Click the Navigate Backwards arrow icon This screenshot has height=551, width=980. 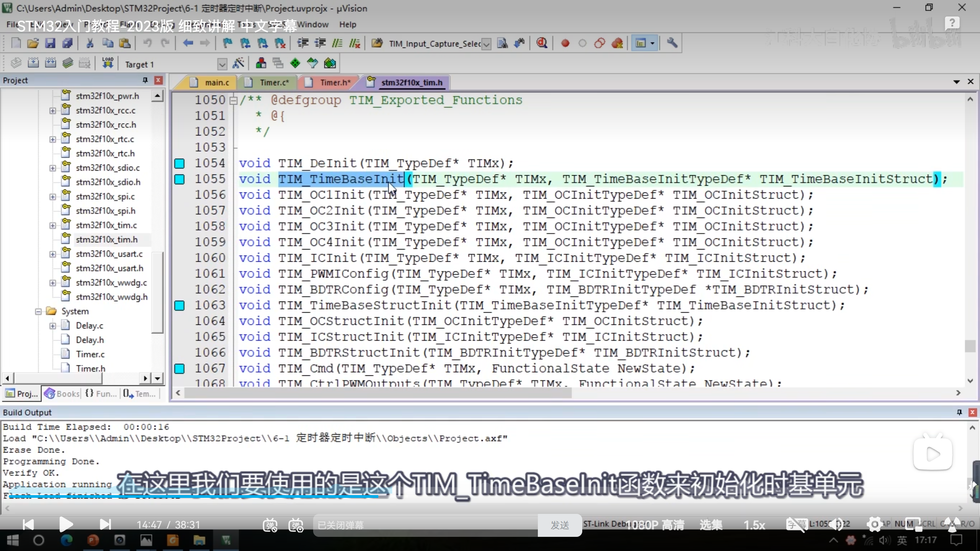(188, 43)
